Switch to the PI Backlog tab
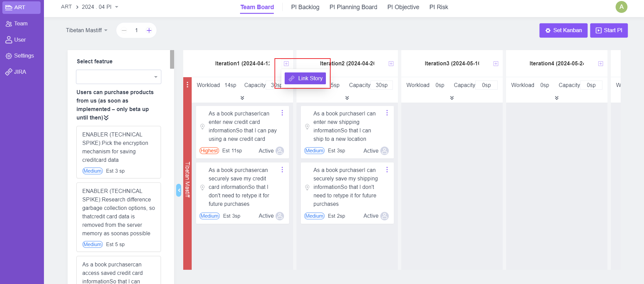The image size is (644, 284). [x=305, y=7]
